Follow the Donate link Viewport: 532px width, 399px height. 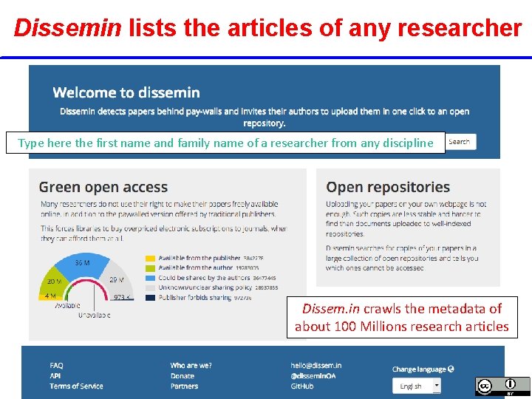[183, 376]
